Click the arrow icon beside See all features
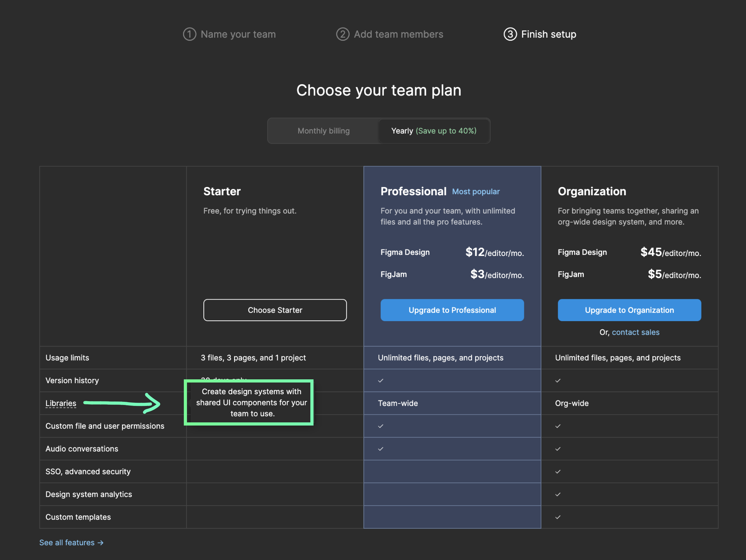This screenshot has width=746, height=560. click(101, 543)
